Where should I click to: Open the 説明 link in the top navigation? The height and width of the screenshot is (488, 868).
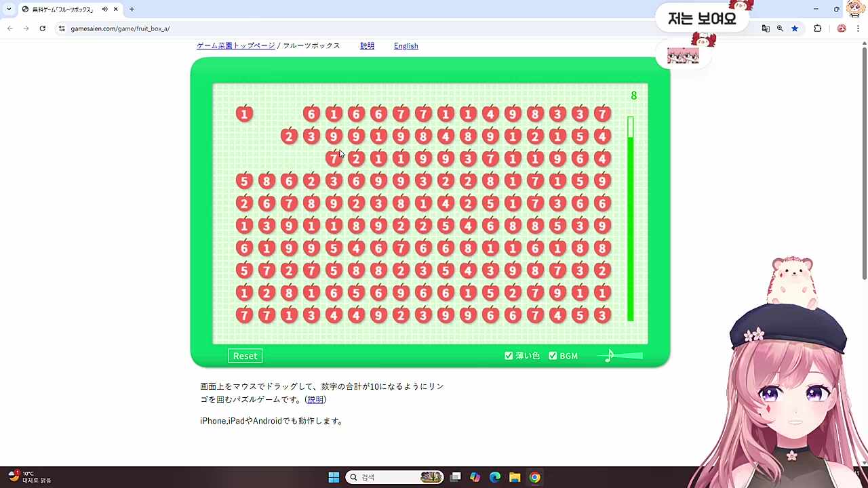(x=367, y=46)
